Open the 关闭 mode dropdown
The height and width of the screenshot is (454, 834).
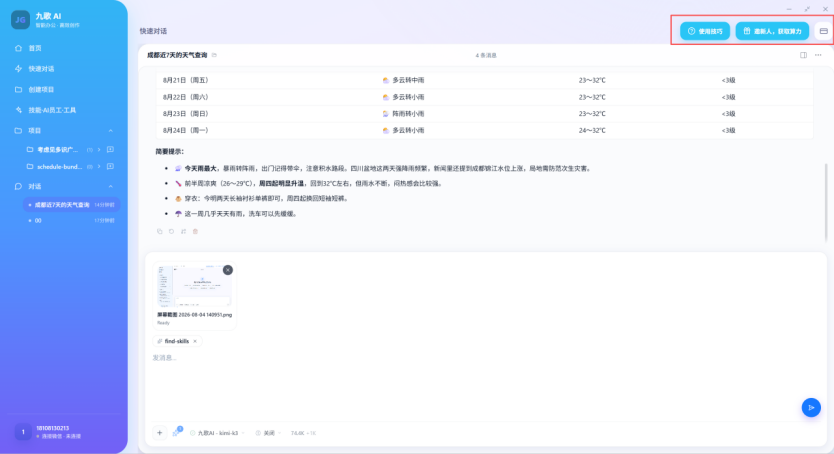click(x=268, y=433)
